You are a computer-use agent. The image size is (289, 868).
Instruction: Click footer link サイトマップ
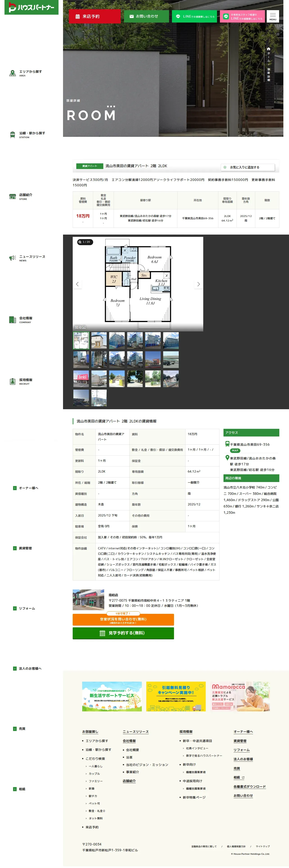pos(263,846)
